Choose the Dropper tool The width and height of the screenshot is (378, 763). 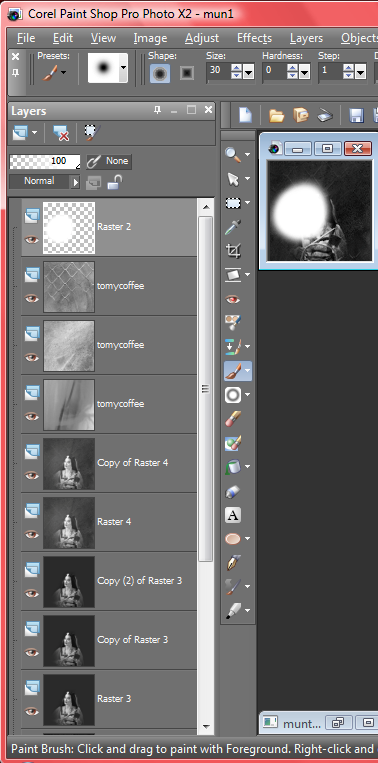click(x=233, y=227)
